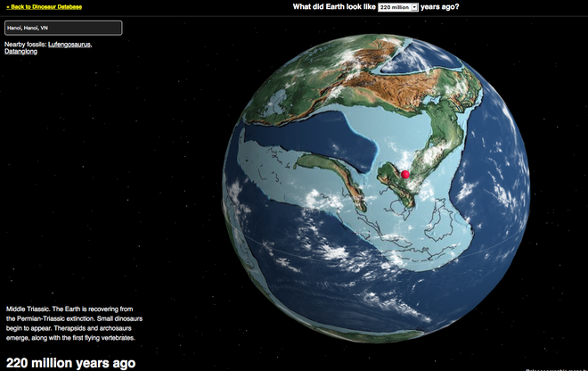This screenshot has height=371, width=588.
Task: Click the red location marker on globe
Action: click(404, 175)
